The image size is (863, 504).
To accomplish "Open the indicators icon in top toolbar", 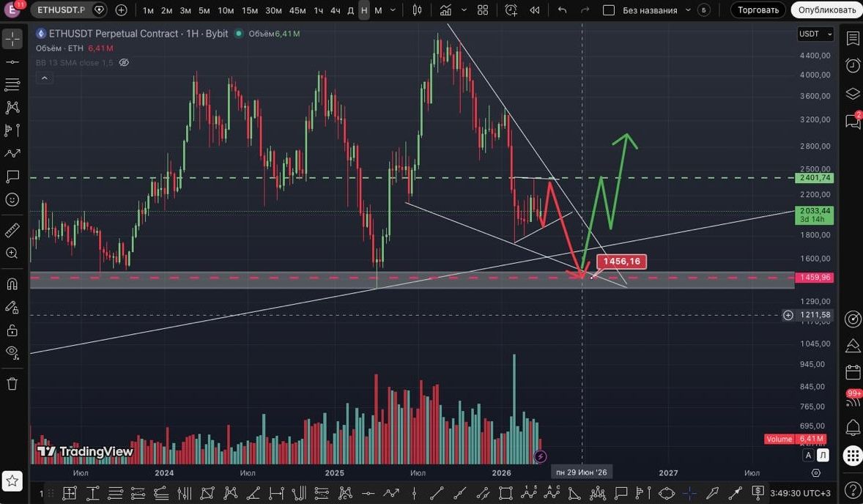I will coord(446,10).
